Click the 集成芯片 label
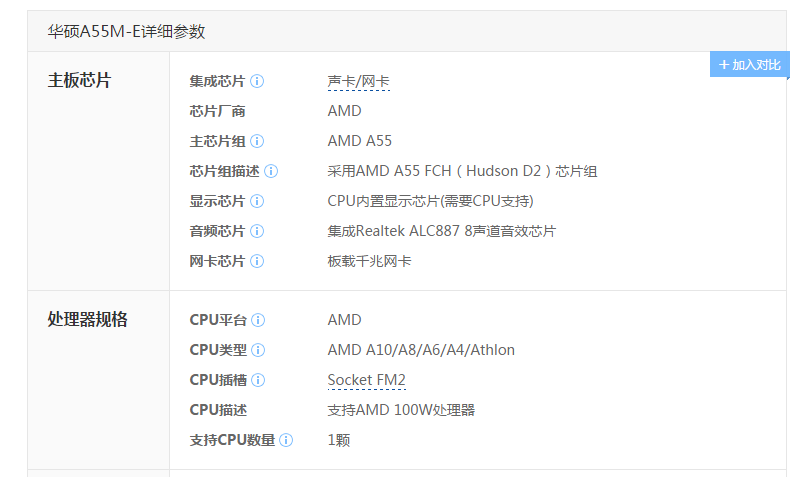Image resolution: width=806 pixels, height=477 pixels. click(x=217, y=81)
